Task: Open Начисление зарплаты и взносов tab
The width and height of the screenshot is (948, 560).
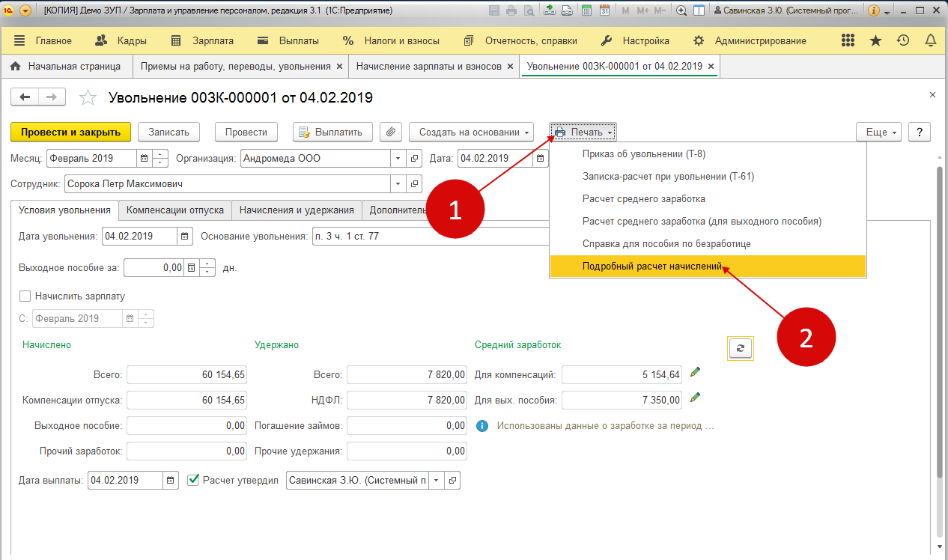Action: coord(428,66)
